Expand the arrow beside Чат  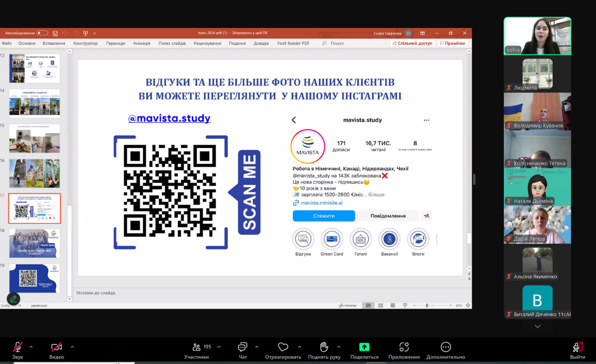coord(257,347)
